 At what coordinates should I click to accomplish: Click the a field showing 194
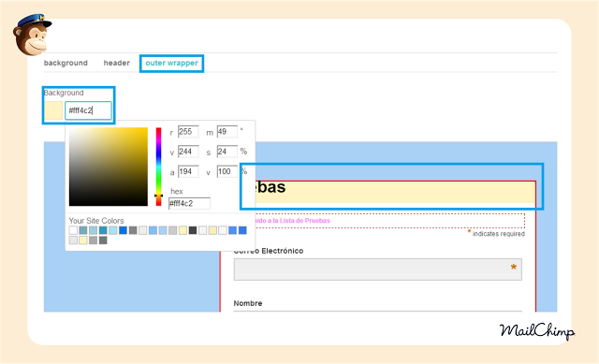(x=188, y=171)
